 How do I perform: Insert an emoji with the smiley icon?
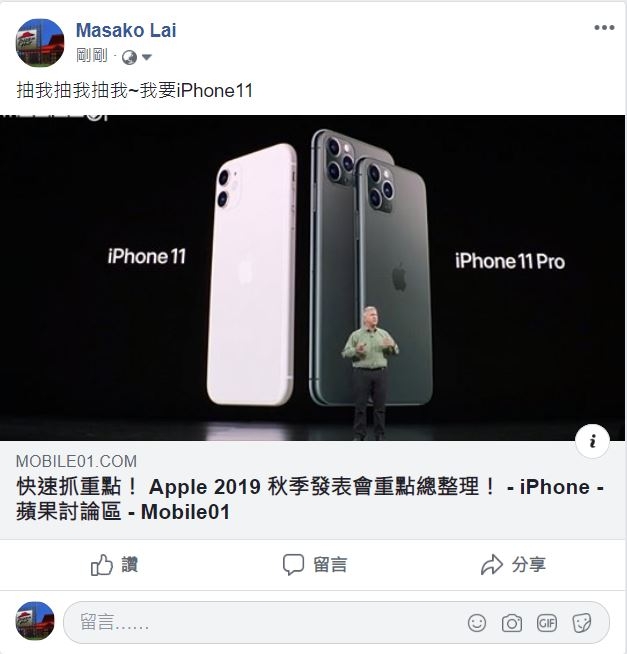(477, 624)
